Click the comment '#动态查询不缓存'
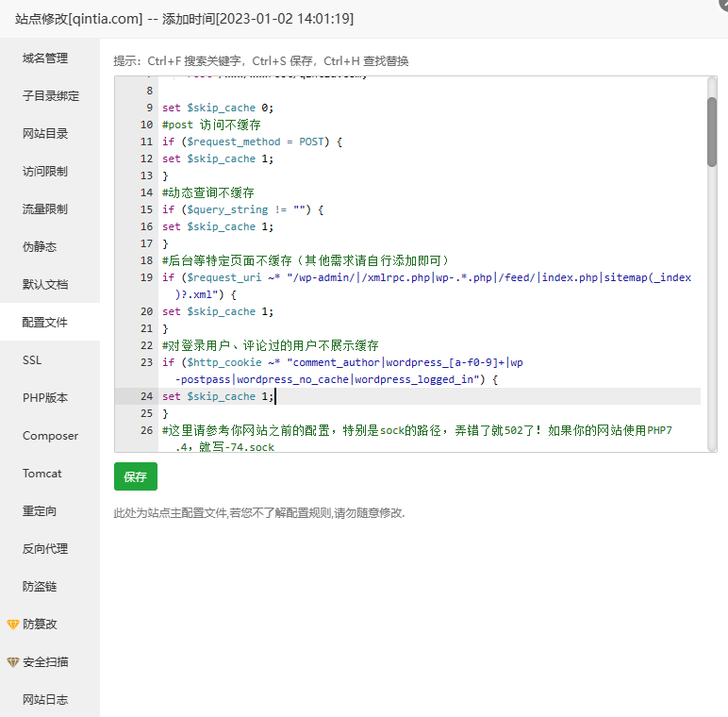This screenshot has height=717, width=728. [208, 192]
